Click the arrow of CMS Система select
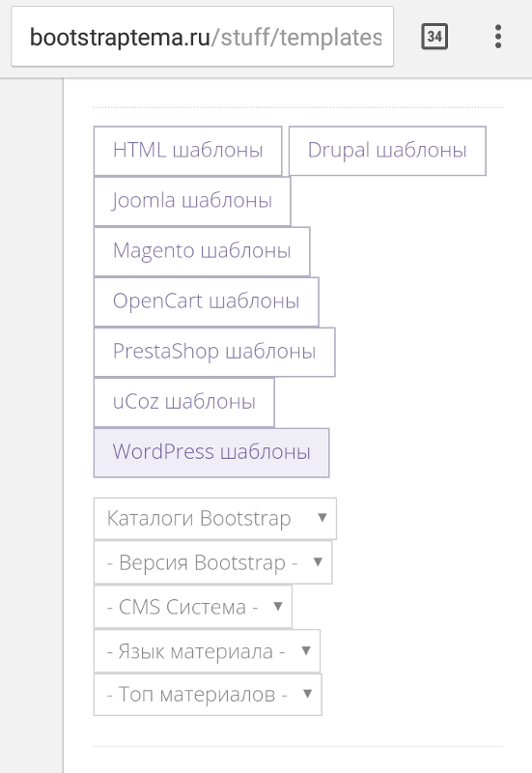 pyautogui.click(x=278, y=607)
